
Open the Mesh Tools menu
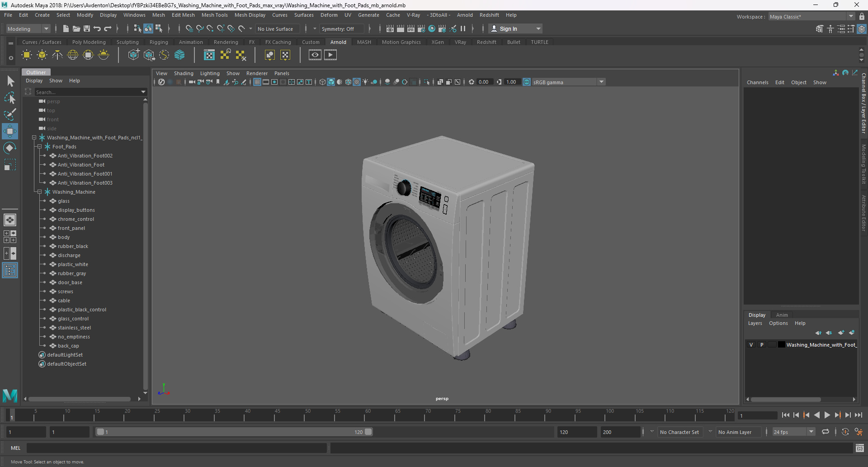pos(214,15)
